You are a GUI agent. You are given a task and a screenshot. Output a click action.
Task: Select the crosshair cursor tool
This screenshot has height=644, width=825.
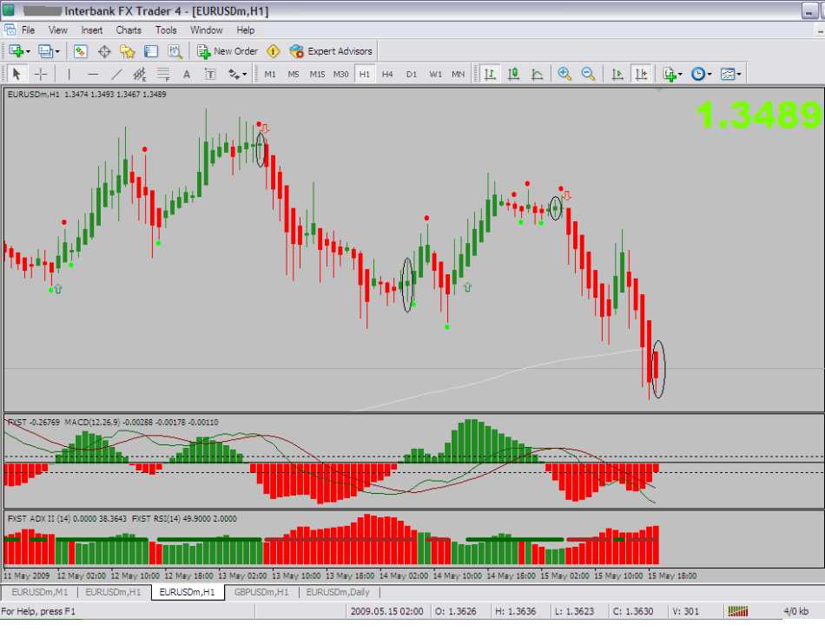point(40,75)
